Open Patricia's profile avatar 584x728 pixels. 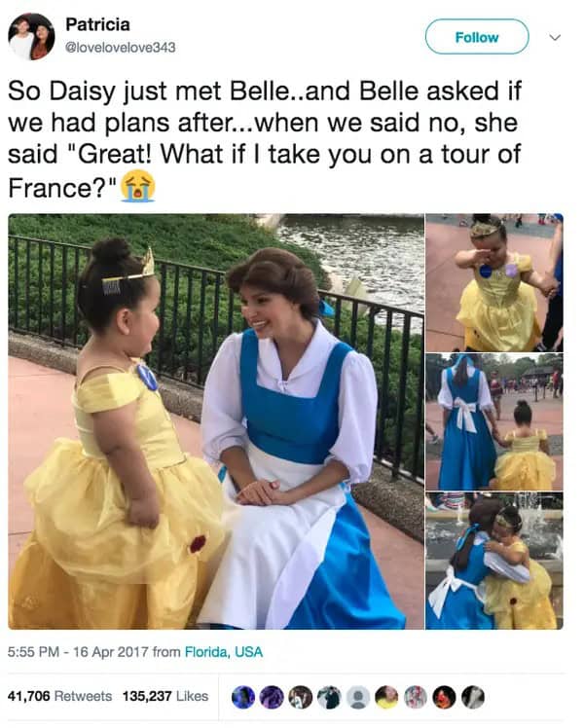pyautogui.click(x=31, y=37)
